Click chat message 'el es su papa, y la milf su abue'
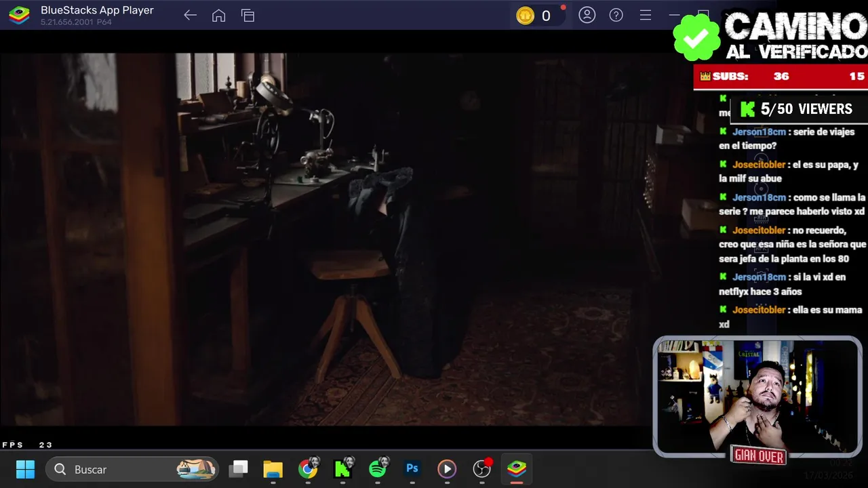868x488 pixels. 789,171
